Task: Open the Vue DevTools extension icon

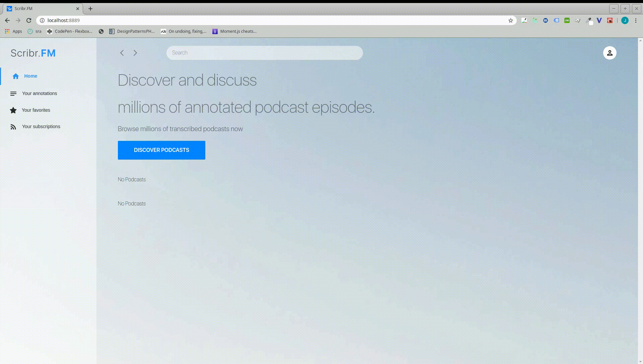Action: pyautogui.click(x=599, y=20)
